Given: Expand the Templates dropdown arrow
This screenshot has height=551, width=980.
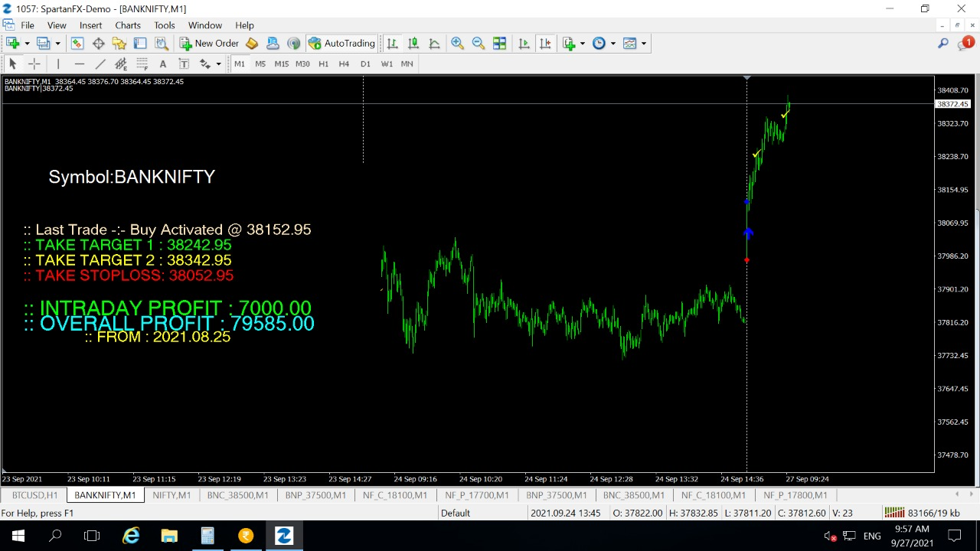Looking at the screenshot, I should click(x=644, y=44).
